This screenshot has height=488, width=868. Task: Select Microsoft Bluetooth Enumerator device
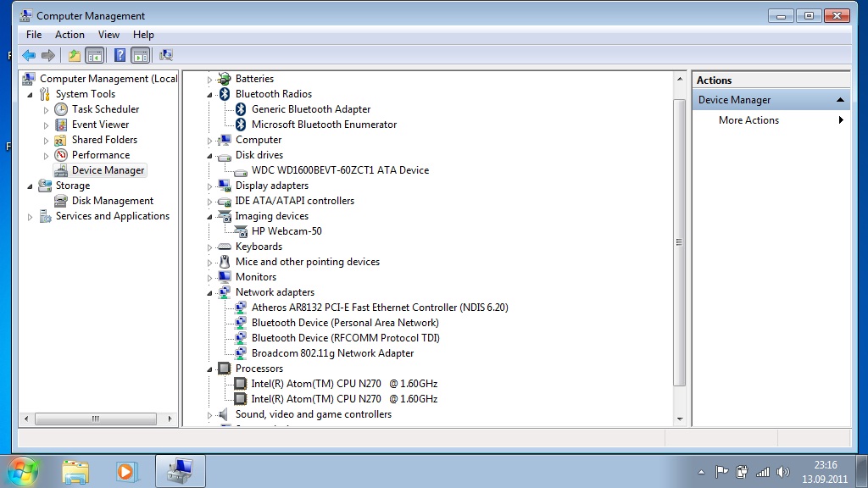(324, 125)
